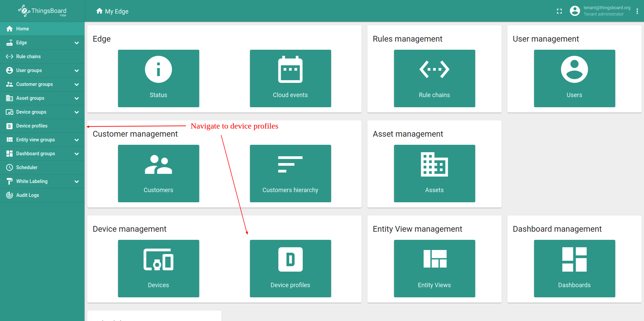The image size is (644, 321).
Task: Open the Device profiles tile
Action: click(x=290, y=268)
